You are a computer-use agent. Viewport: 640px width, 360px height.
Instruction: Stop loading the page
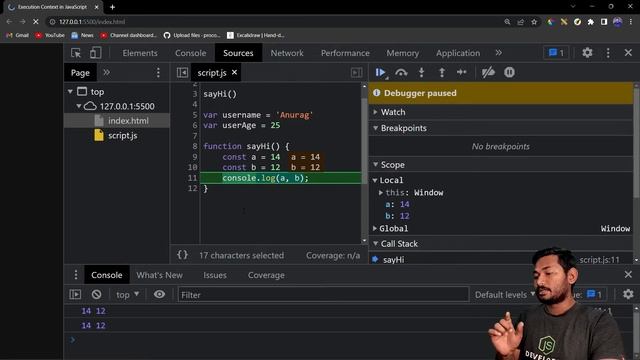[x=36, y=22]
